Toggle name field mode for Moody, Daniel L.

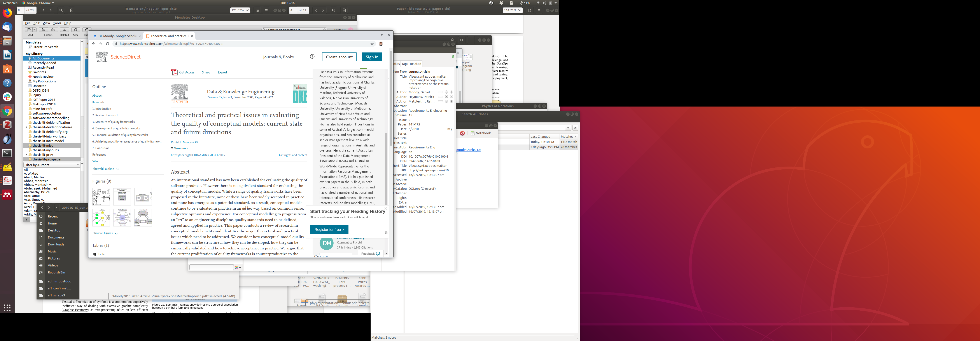440,92
